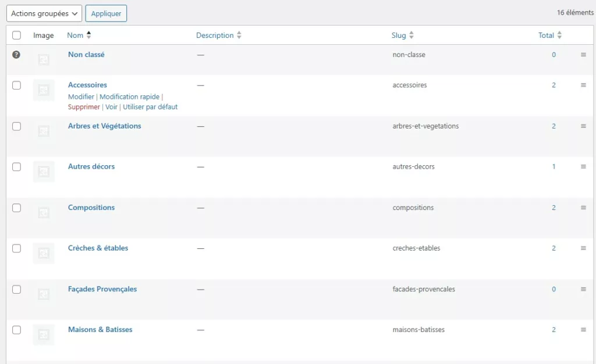
Task: Sort the table by the Total column
Action: coord(546,35)
